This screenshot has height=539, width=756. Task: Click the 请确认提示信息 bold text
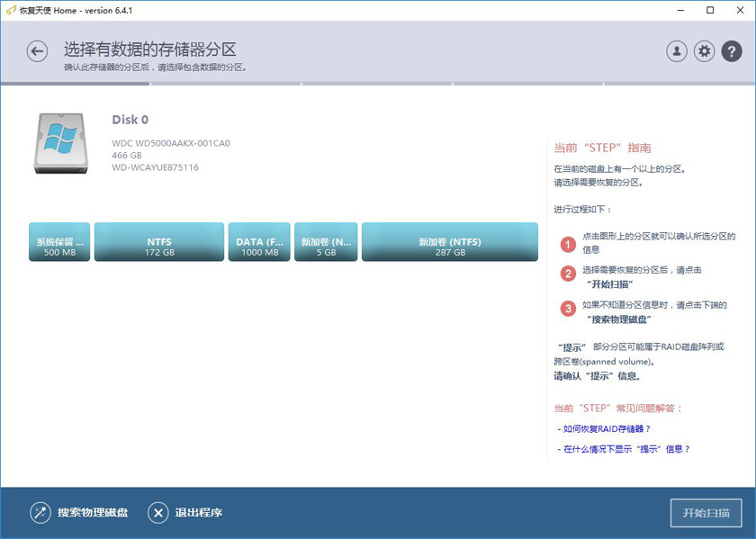click(x=597, y=376)
